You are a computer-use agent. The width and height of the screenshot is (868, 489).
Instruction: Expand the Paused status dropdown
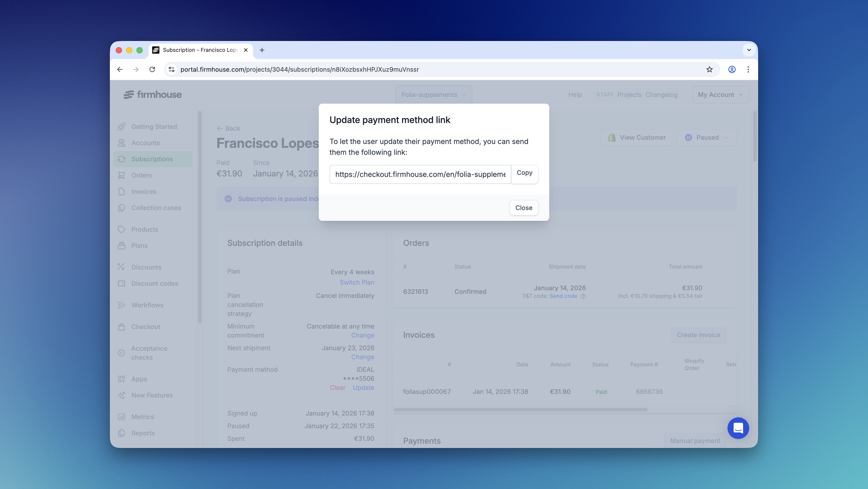706,137
